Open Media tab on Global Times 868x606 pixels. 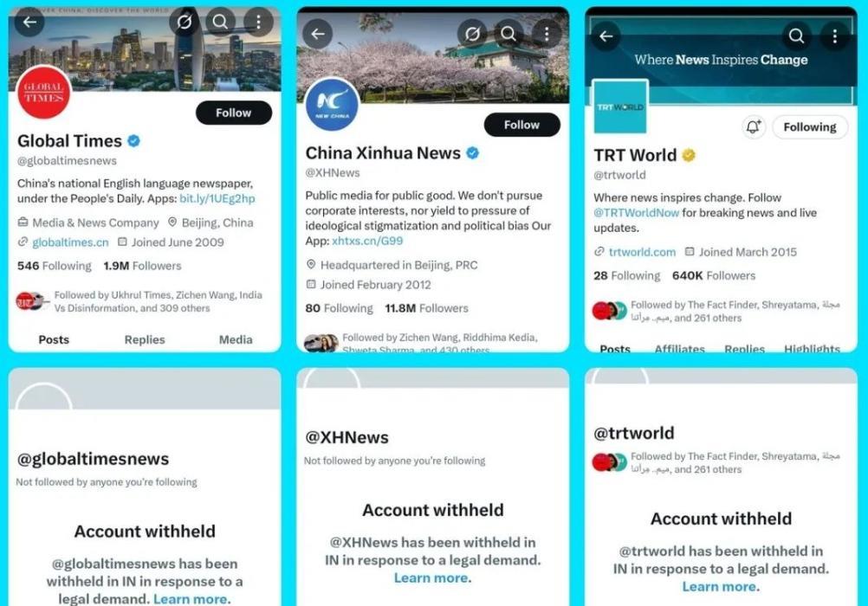click(236, 340)
